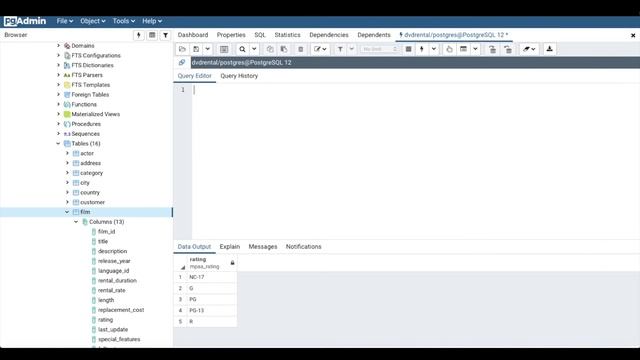640x360 pixels.
Task: Open the File menu
Action: [x=65, y=21]
